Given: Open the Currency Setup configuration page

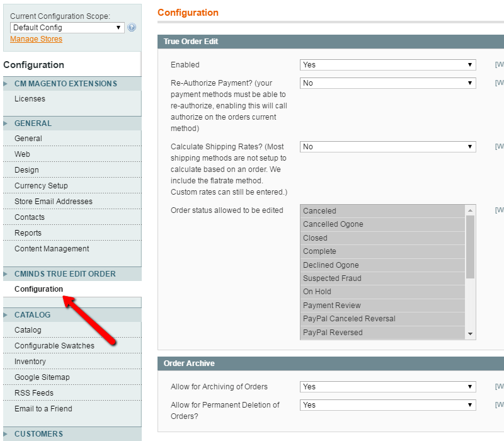Looking at the screenshot, I should pyautogui.click(x=41, y=186).
